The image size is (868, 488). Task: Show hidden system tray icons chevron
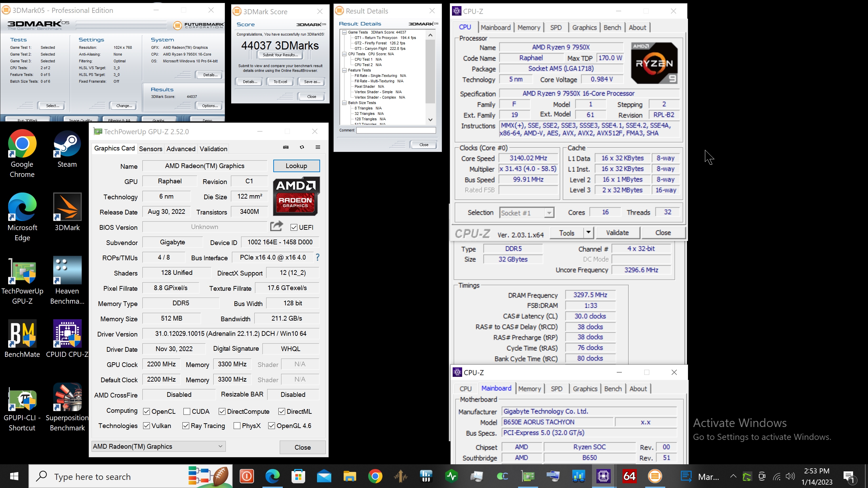point(733,476)
